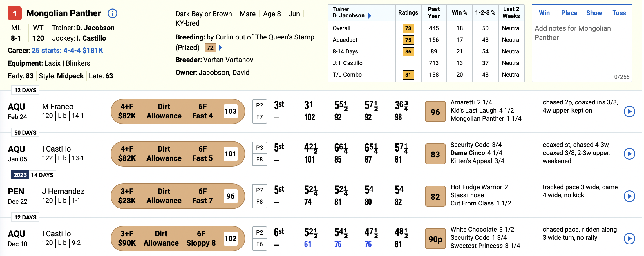Play the Dec 22 PEN race replay
Viewport: 644px width, 256px height.
629,196
